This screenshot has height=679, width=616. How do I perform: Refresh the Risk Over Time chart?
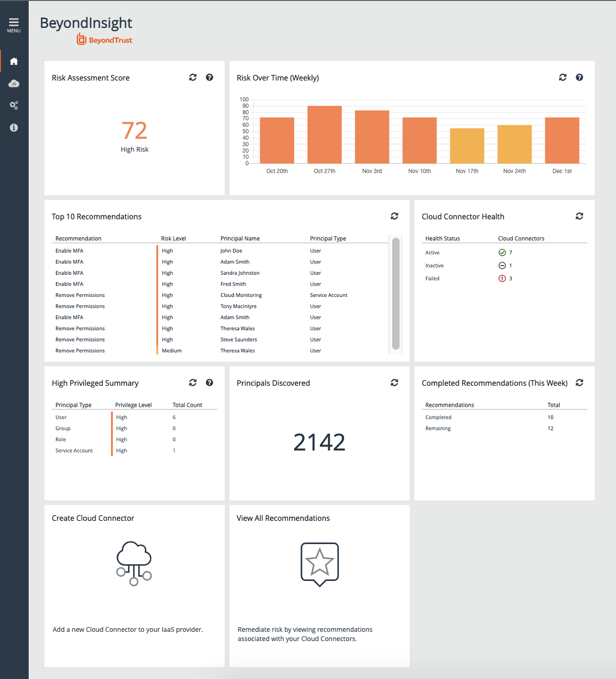pyautogui.click(x=563, y=78)
